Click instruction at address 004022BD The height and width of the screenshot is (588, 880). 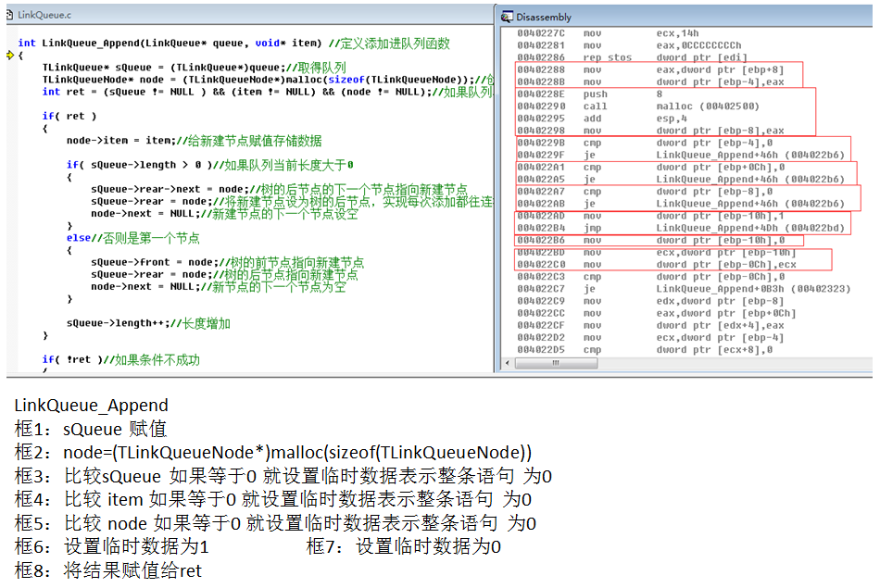click(656, 253)
